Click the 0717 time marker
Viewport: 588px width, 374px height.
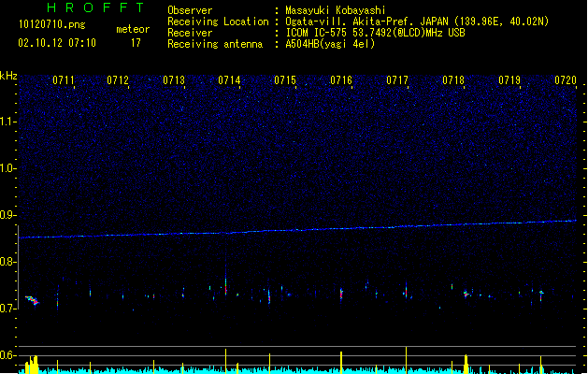(x=397, y=80)
